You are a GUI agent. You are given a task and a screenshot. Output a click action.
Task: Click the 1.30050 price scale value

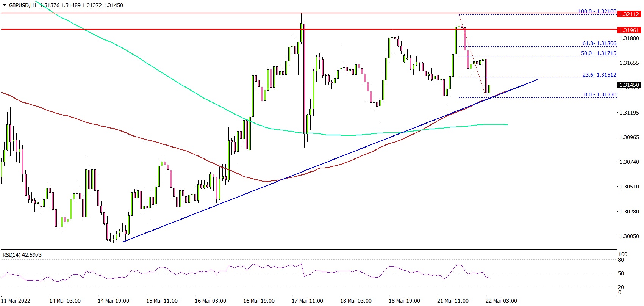pos(628,236)
